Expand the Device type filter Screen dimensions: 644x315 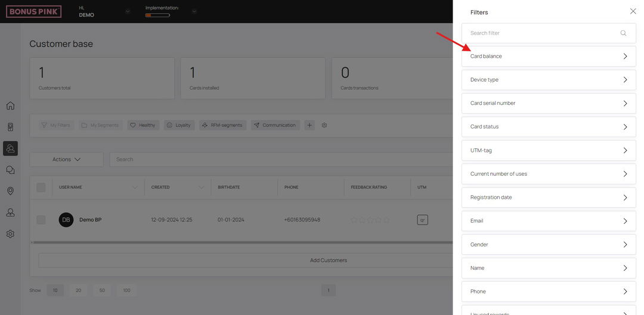click(x=549, y=80)
